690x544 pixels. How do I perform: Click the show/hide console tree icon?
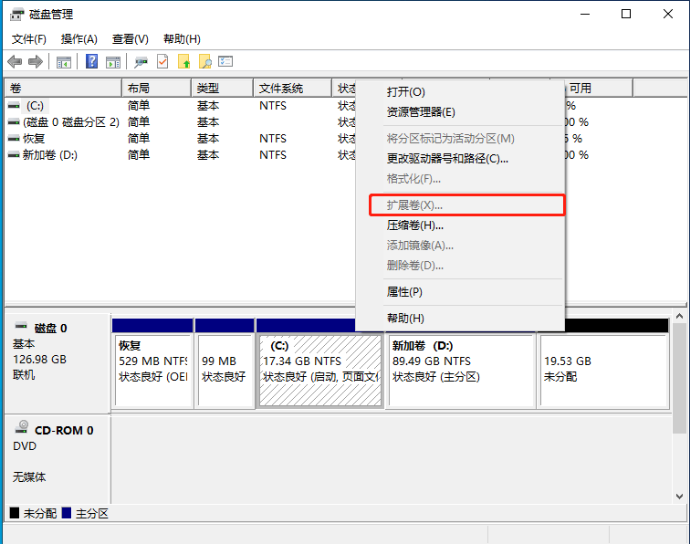64,62
